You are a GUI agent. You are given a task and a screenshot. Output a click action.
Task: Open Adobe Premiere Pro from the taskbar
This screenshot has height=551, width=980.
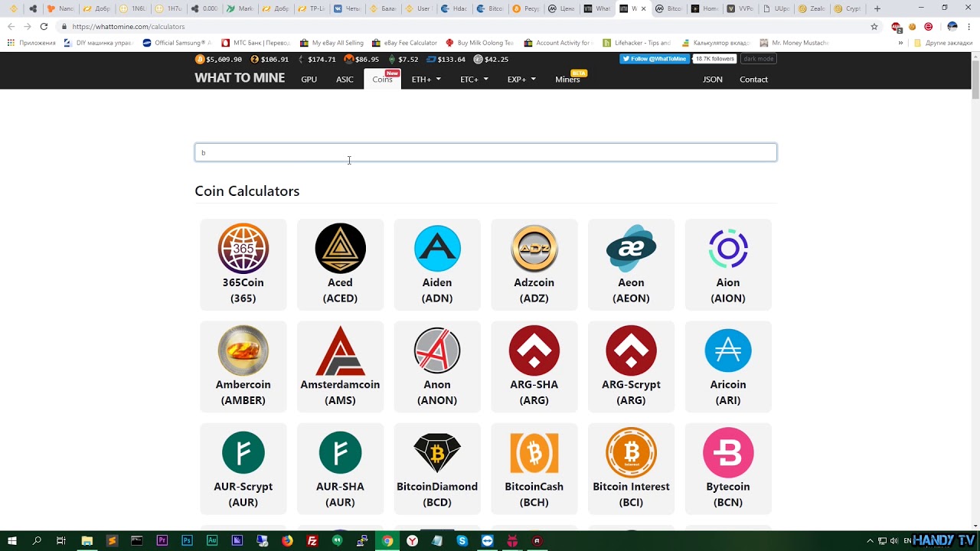162,541
